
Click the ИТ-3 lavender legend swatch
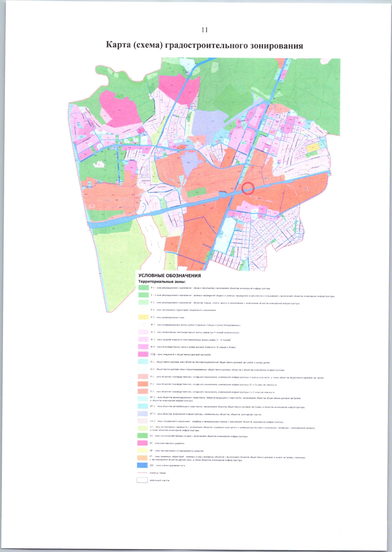[x=143, y=414]
